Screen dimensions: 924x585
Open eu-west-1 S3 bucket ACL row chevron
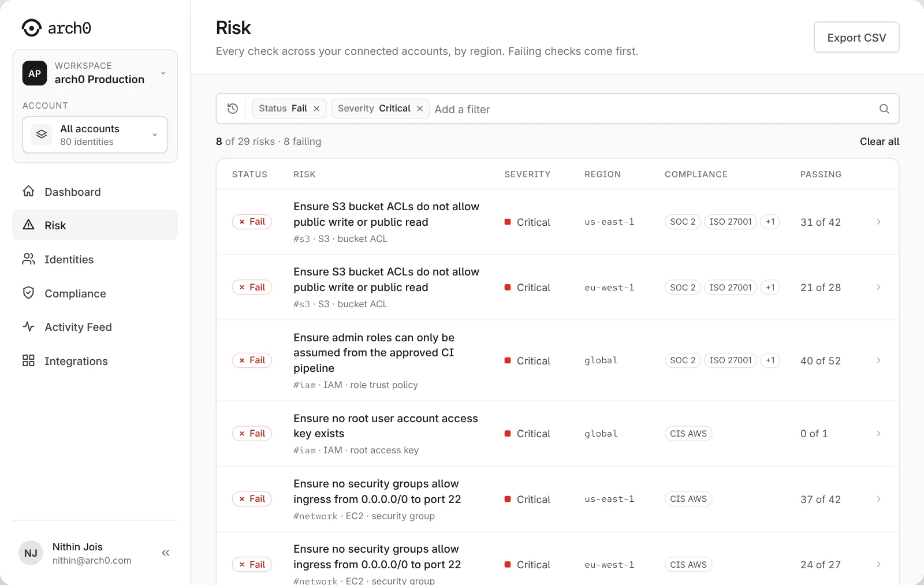878,287
